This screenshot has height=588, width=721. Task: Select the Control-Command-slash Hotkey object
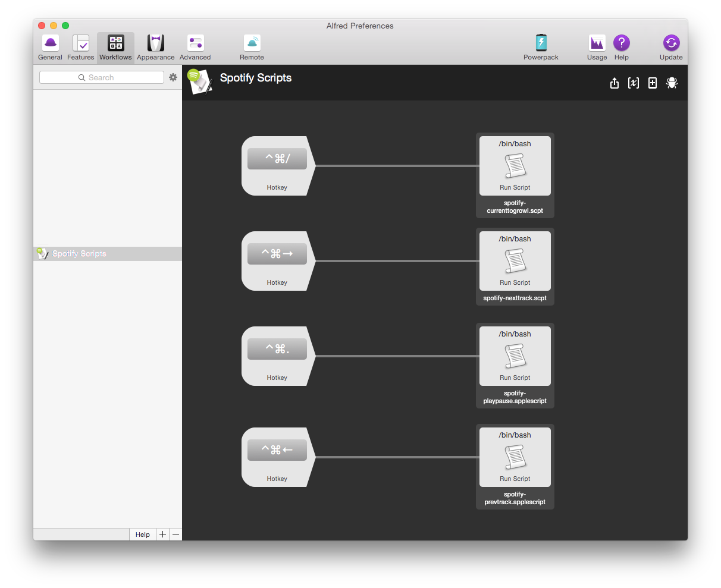tap(278, 166)
